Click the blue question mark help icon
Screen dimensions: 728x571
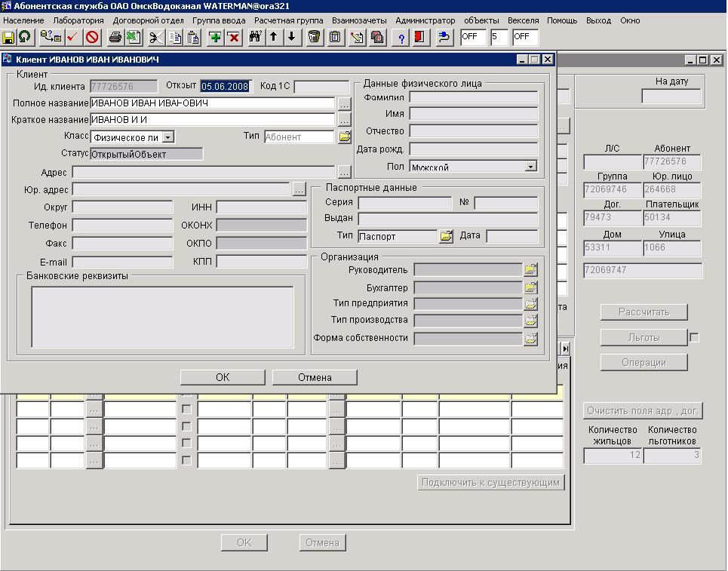click(x=401, y=37)
